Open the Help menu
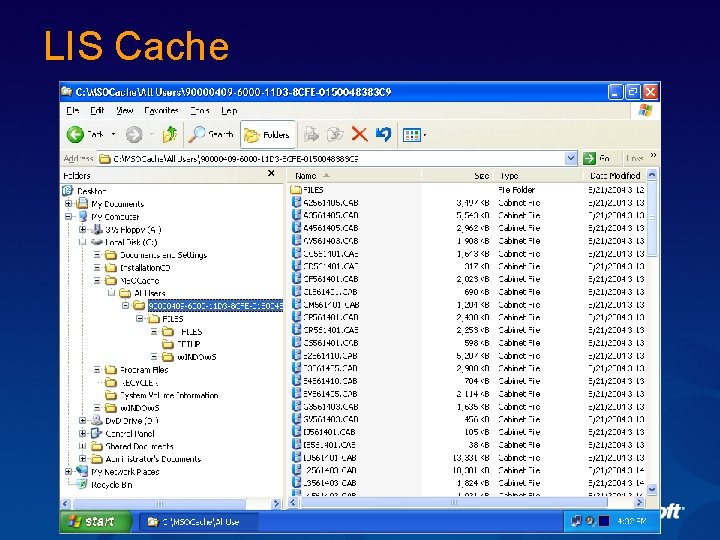Image resolution: width=720 pixels, height=540 pixels. pos(229,111)
